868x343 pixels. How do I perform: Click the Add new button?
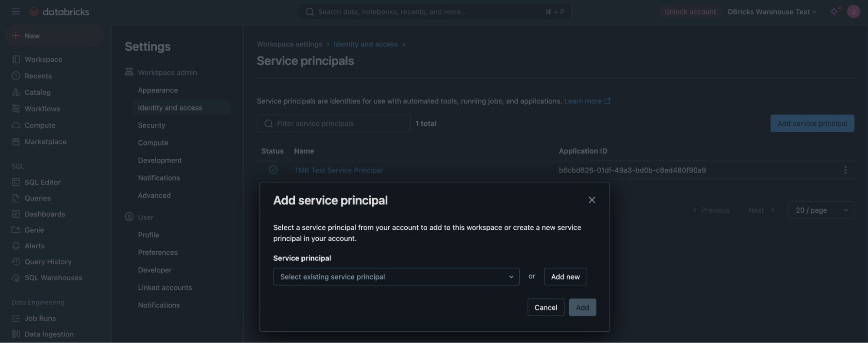[x=565, y=276]
